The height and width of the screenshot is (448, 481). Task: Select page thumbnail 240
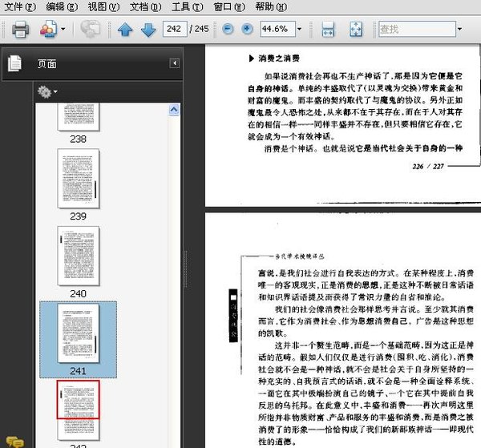click(x=79, y=256)
